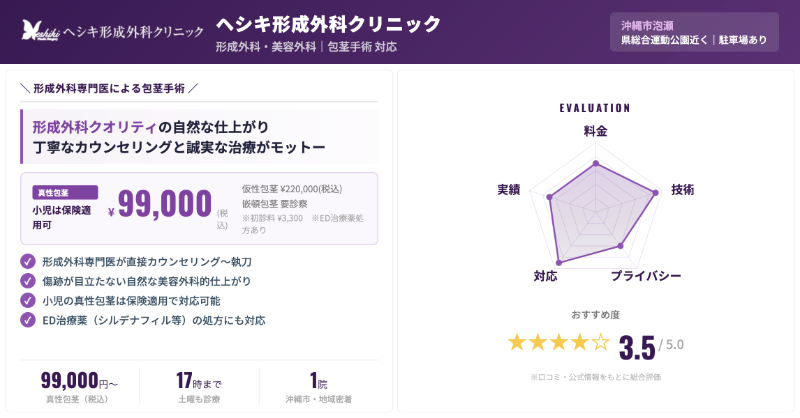This screenshot has height=418, width=800.
Task: Click the 真性包茎 purple badge
Action: click(x=65, y=192)
